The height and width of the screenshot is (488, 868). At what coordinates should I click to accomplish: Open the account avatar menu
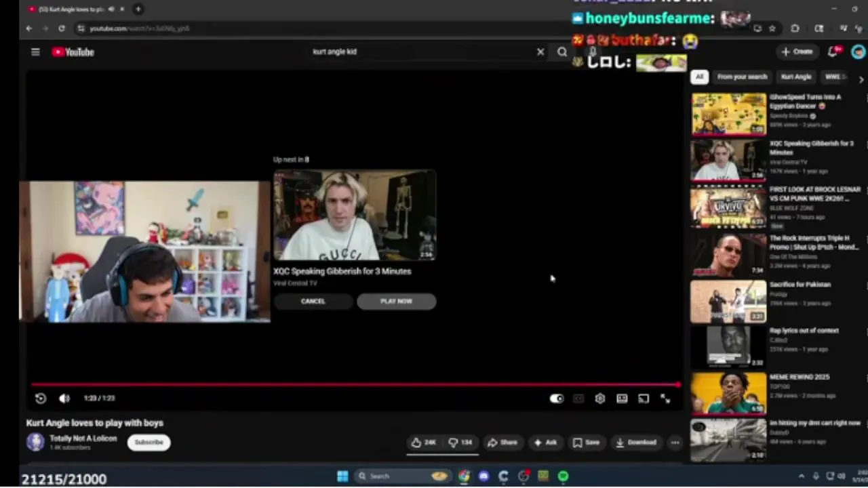pos(859,52)
